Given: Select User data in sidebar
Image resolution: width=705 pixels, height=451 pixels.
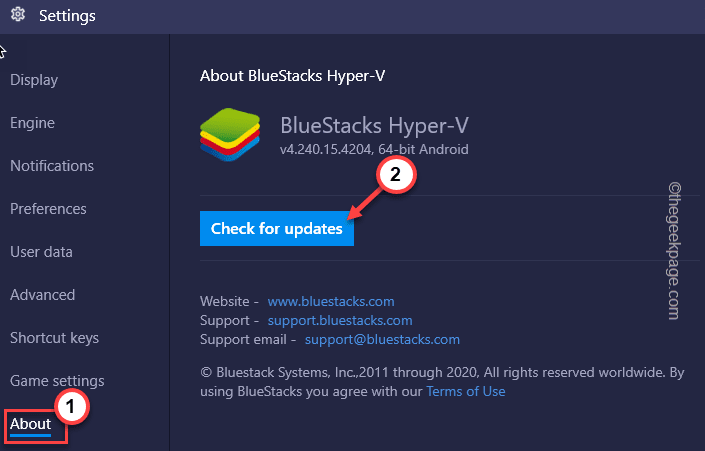Looking at the screenshot, I should coord(41,252).
